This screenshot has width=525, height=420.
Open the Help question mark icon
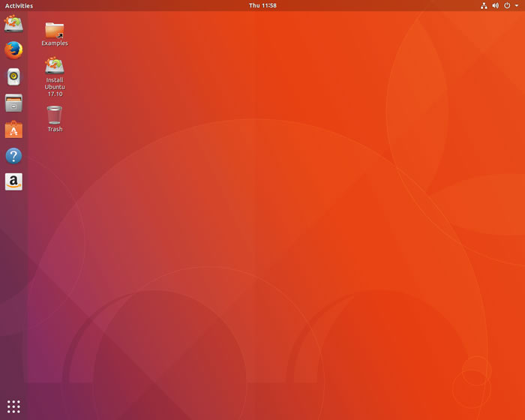(x=13, y=156)
